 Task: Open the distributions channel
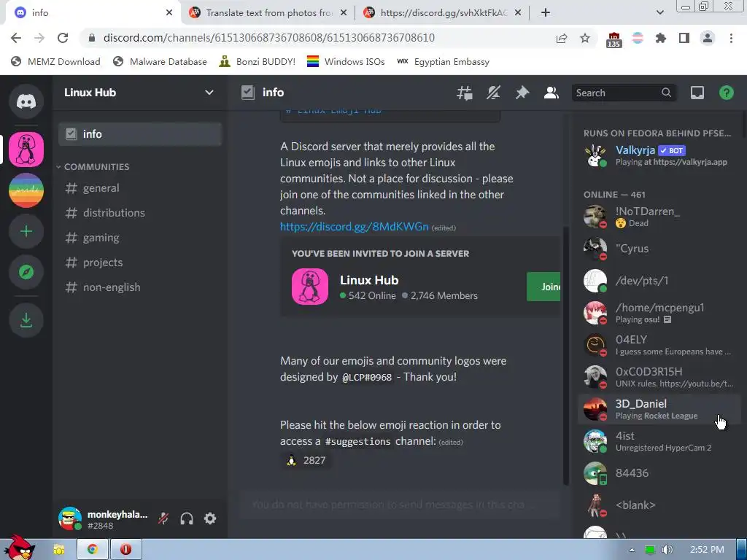(140, 213)
